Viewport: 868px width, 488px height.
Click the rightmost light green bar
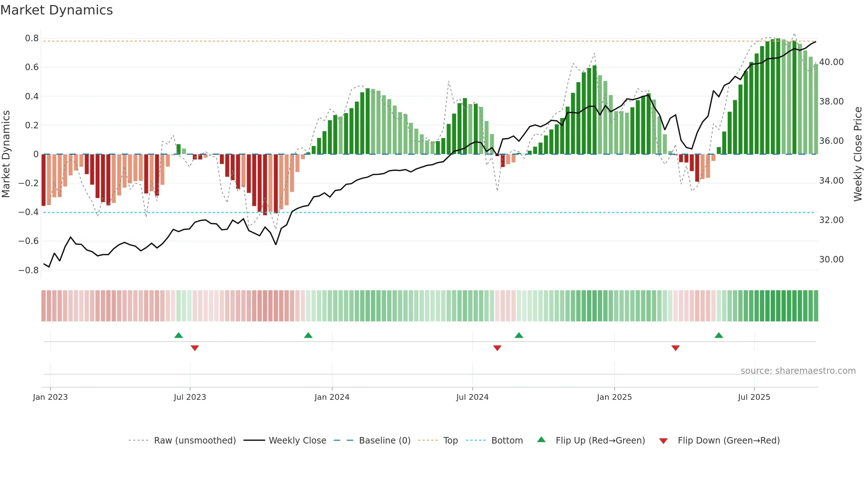816,109
